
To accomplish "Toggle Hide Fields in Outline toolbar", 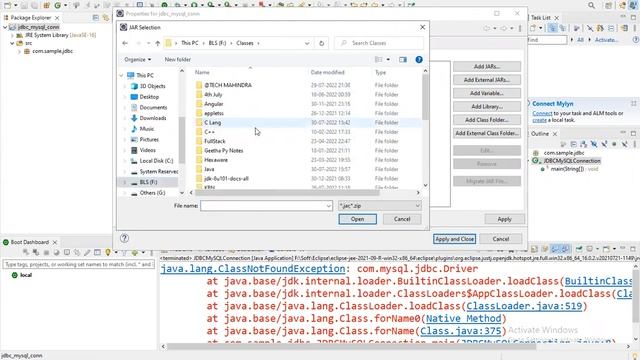I will click(594, 144).
